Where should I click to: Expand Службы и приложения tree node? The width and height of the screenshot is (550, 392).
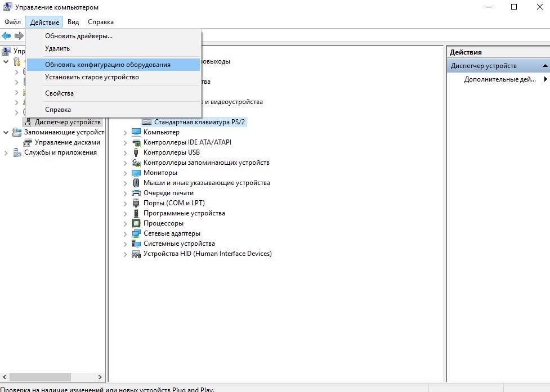click(x=6, y=153)
